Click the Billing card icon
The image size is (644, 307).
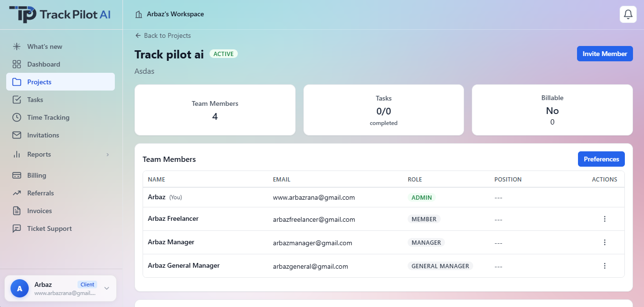17,175
